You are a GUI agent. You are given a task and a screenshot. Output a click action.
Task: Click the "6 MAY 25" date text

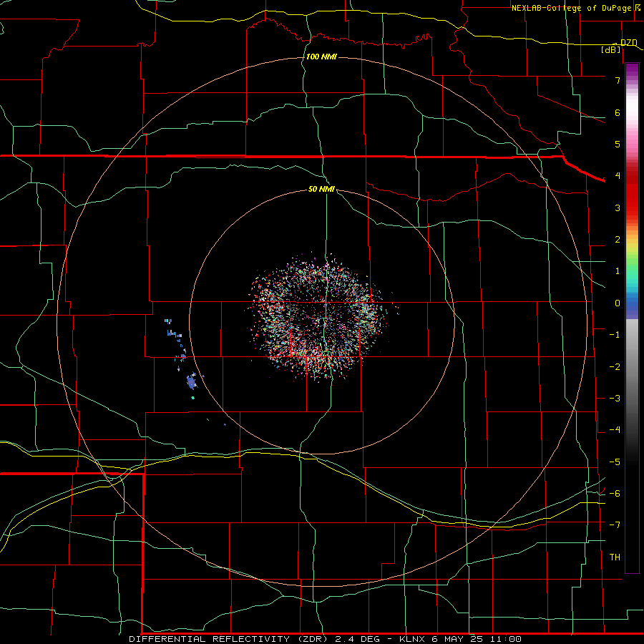[x=456, y=639]
